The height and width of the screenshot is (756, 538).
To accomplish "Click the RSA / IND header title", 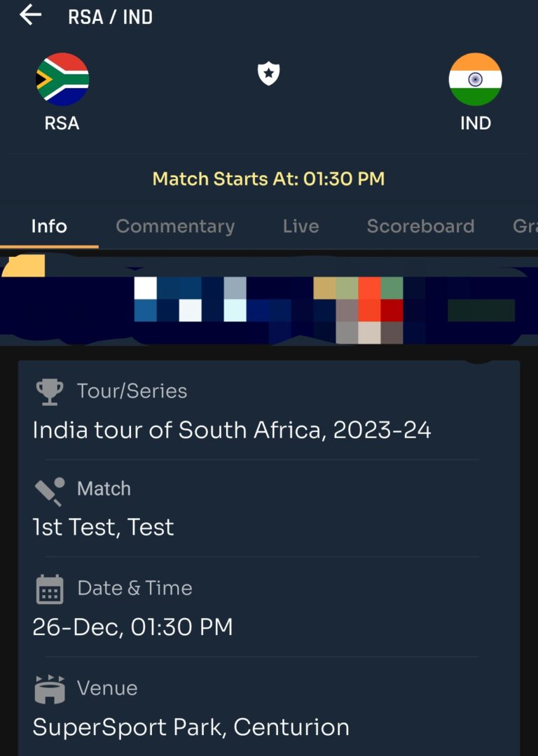I will click(x=111, y=17).
